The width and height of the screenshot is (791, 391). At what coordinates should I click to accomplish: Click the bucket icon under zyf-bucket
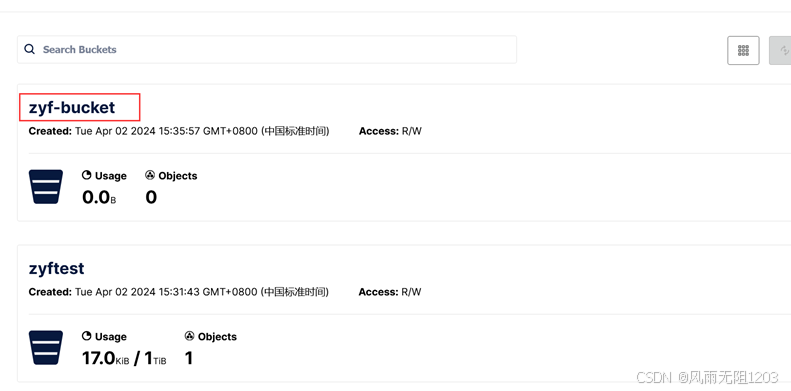point(46,187)
